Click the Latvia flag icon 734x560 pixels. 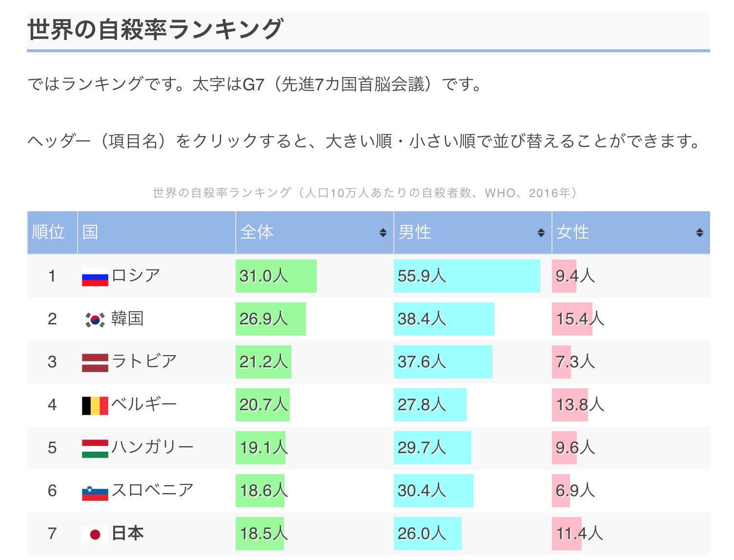click(95, 362)
